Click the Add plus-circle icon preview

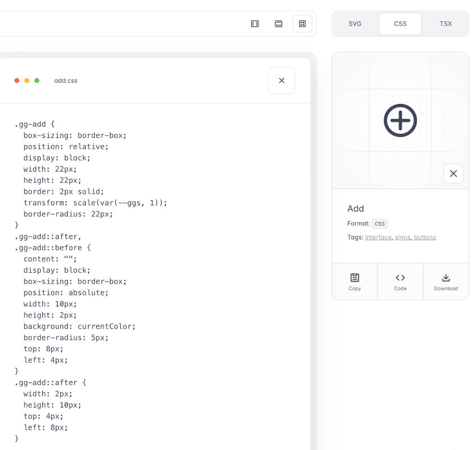coord(400,121)
